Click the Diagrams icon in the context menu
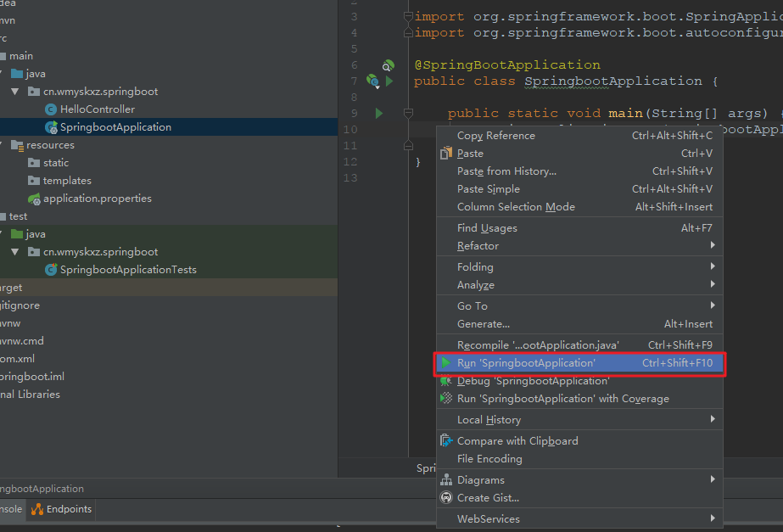 (x=446, y=479)
